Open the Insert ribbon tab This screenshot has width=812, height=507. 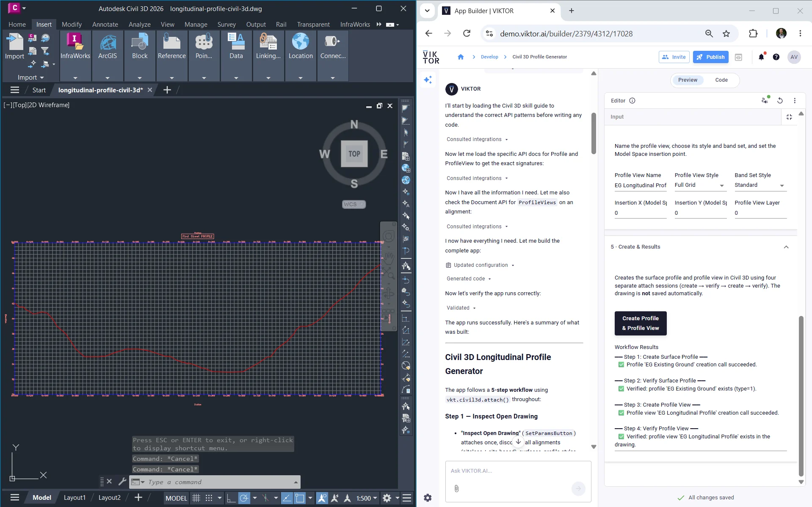tap(44, 25)
